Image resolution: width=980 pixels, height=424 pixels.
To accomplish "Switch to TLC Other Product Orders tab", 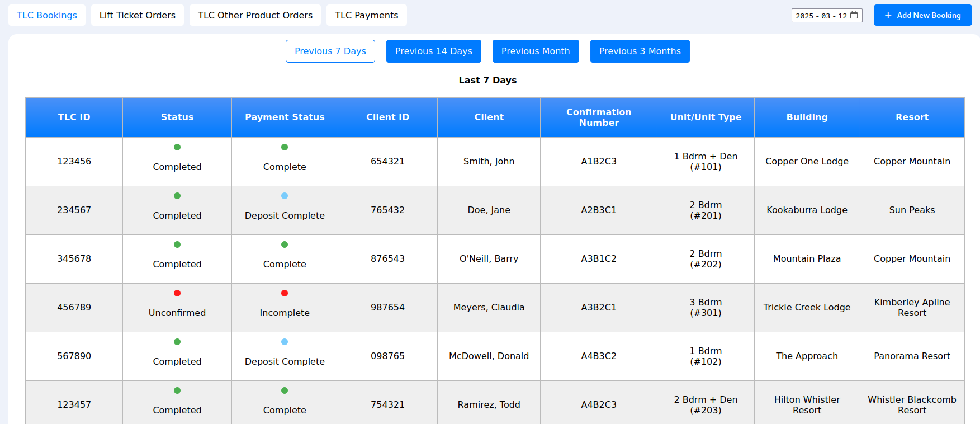I will pos(255,15).
